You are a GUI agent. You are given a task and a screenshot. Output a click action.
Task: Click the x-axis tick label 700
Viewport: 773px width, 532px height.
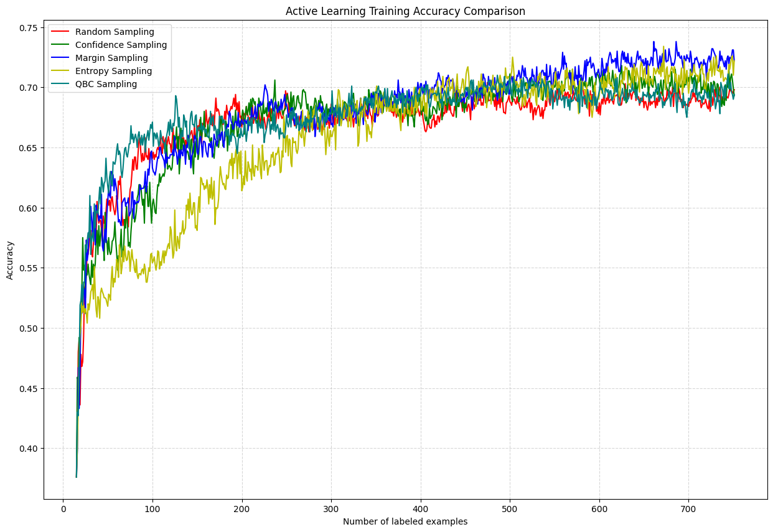pos(689,508)
